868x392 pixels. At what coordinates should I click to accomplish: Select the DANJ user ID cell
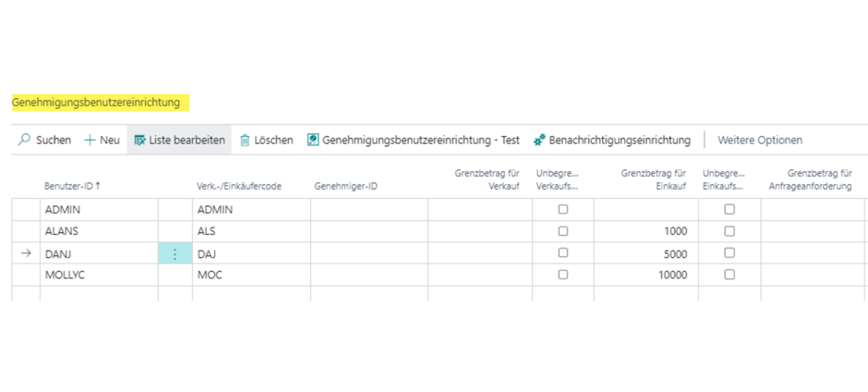99,253
